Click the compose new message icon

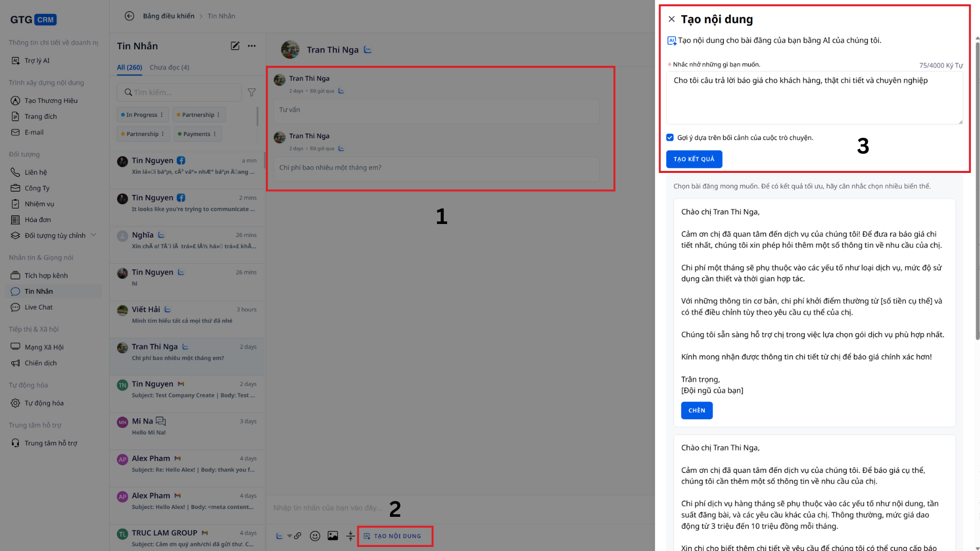pyautogui.click(x=235, y=46)
